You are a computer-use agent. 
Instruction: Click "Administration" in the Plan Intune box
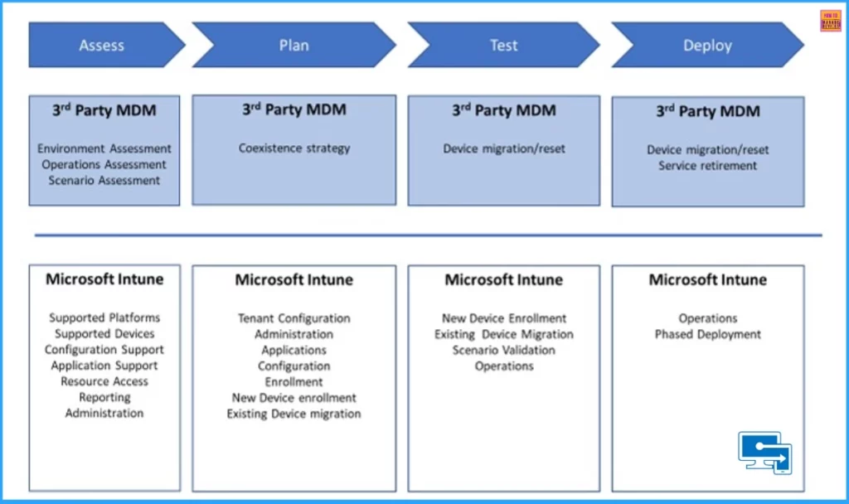(294, 334)
